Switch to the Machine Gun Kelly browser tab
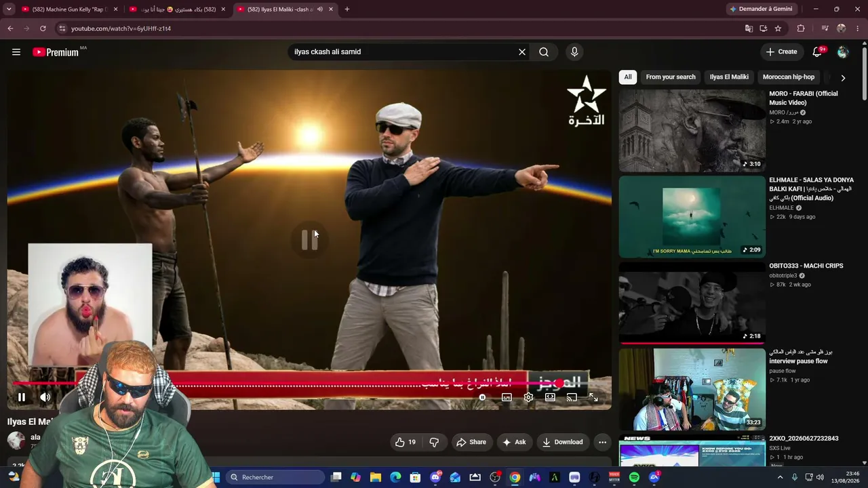 tap(68, 9)
